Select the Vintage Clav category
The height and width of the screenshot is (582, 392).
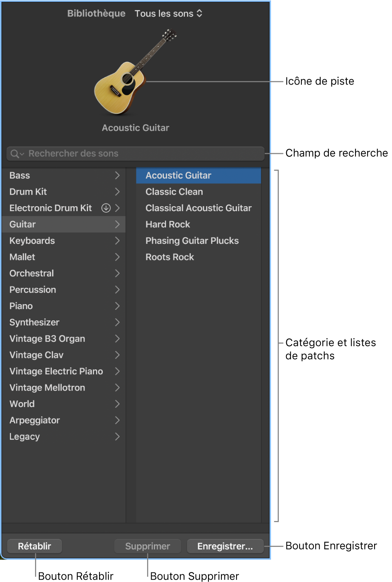pos(64,355)
